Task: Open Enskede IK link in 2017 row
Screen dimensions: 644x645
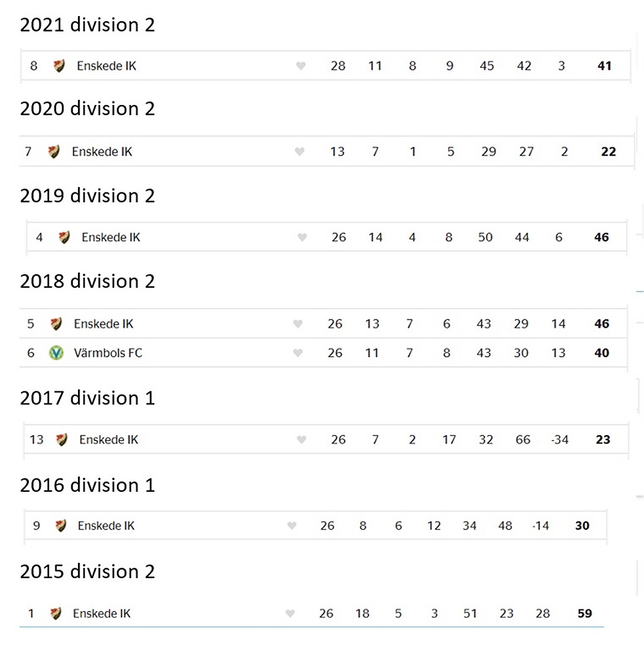Action: pyautogui.click(x=109, y=440)
